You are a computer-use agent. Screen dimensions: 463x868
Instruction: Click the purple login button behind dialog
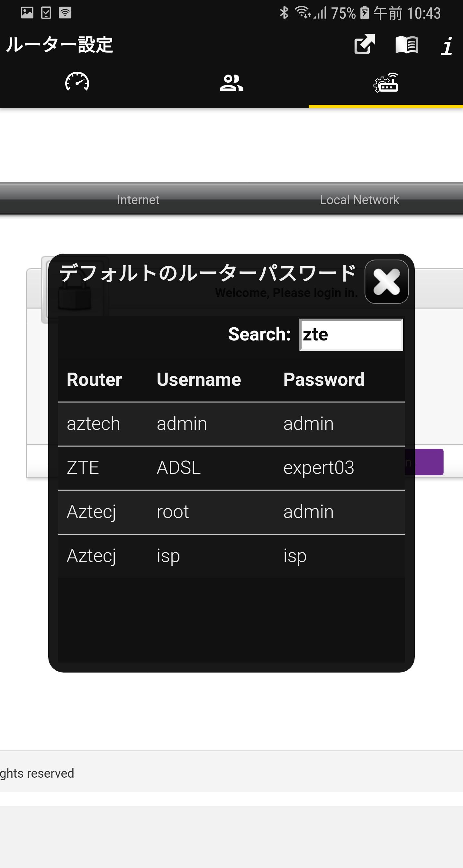coord(424,462)
